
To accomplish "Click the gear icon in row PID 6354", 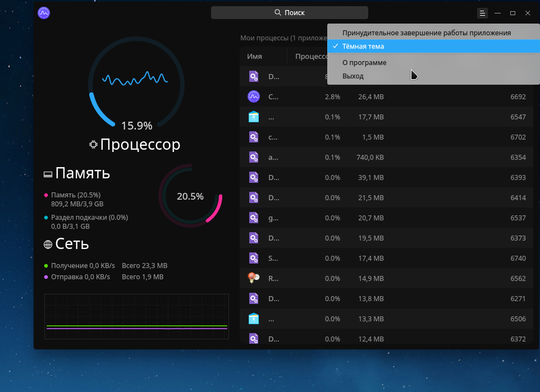I will (x=254, y=157).
